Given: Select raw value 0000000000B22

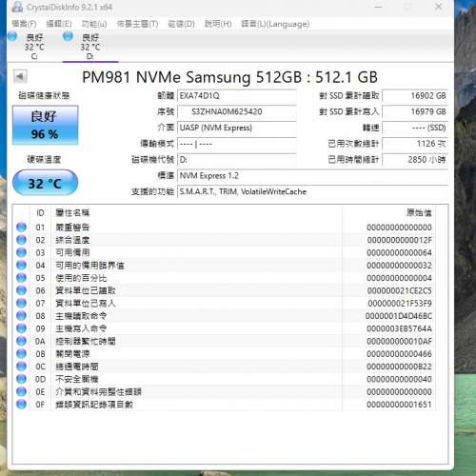Looking at the screenshot, I should (399, 367).
